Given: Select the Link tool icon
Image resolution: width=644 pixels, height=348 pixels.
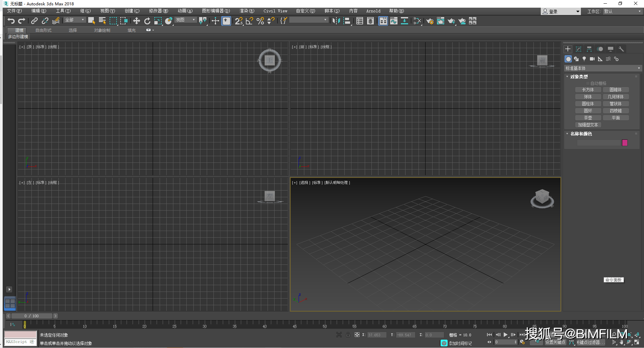Looking at the screenshot, I should point(34,21).
